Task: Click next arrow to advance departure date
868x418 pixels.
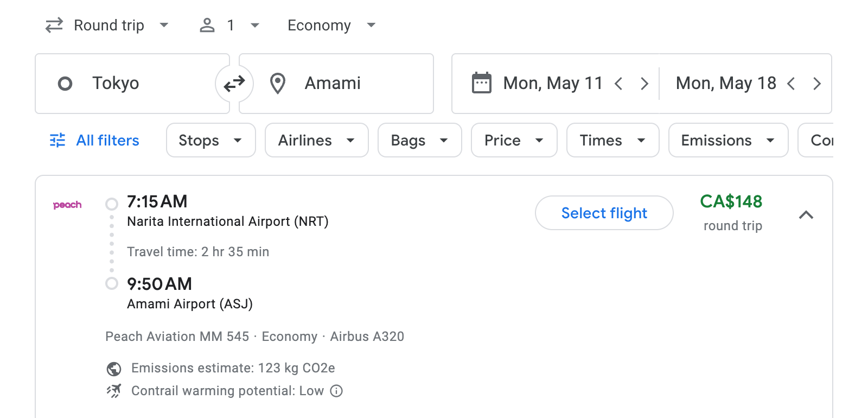Action: (x=644, y=83)
